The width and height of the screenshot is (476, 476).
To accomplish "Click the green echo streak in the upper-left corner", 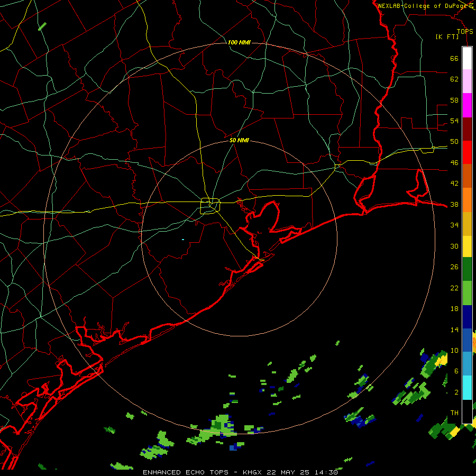I will coord(42,26).
